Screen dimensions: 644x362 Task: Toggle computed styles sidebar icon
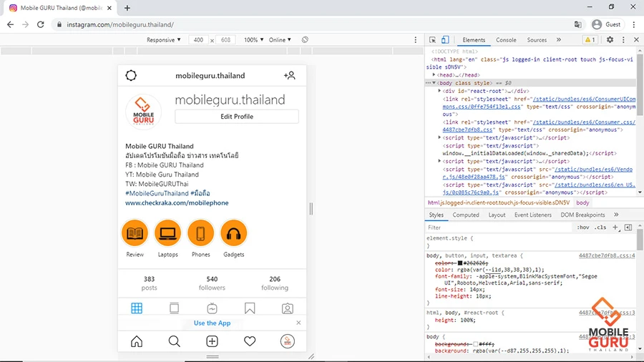pyautogui.click(x=628, y=228)
